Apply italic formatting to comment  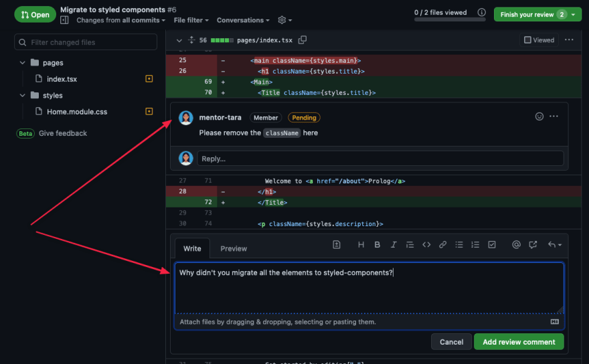[394, 244]
